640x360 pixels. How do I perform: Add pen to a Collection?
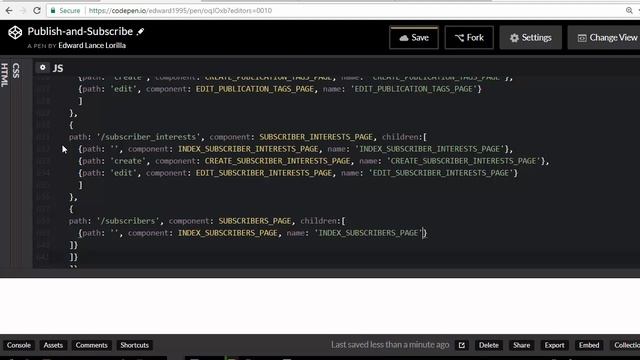(625, 345)
